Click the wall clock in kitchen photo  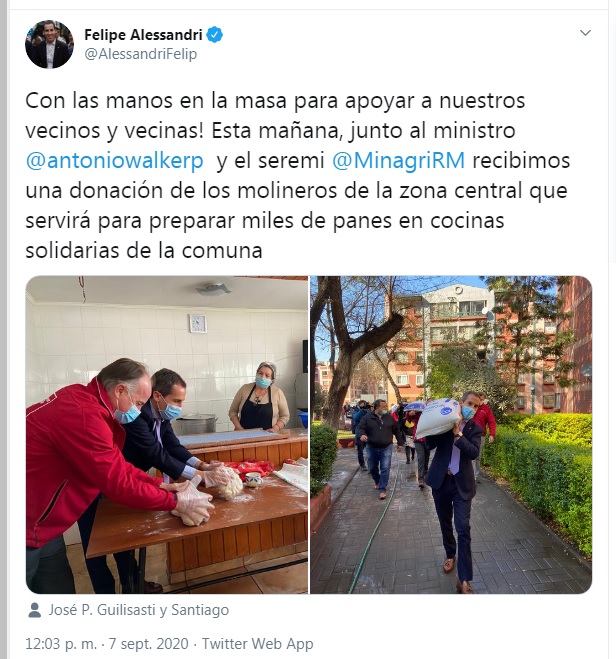pos(197,324)
